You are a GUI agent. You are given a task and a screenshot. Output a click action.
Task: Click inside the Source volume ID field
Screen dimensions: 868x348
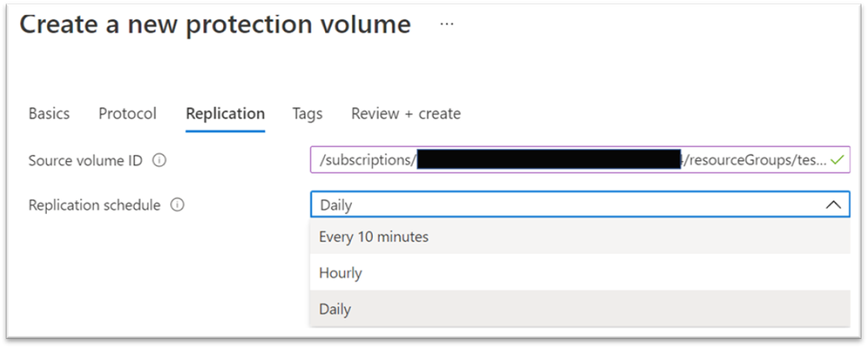click(x=756, y=161)
